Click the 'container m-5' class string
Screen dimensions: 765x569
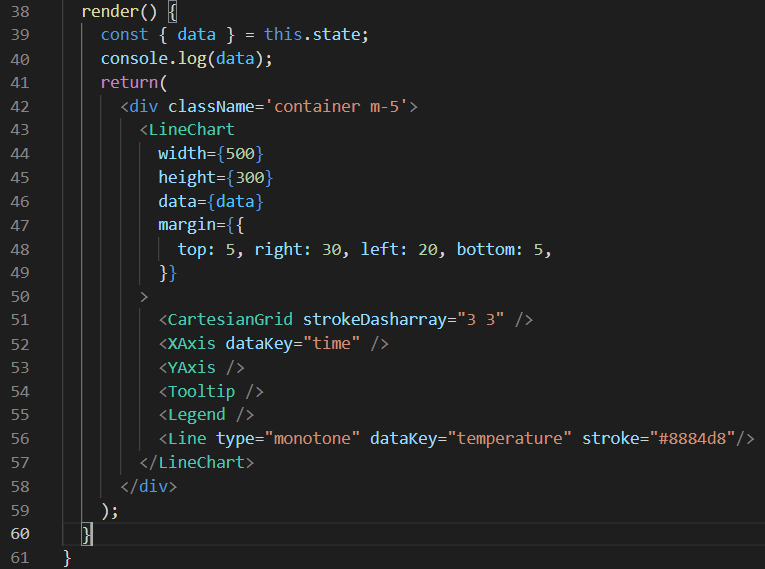pyautogui.click(x=341, y=106)
